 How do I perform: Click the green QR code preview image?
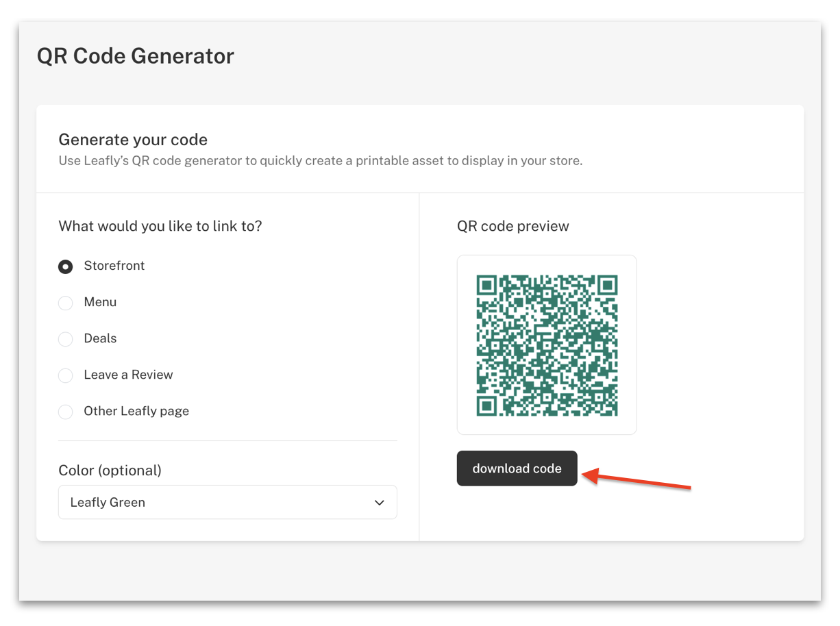[547, 345]
